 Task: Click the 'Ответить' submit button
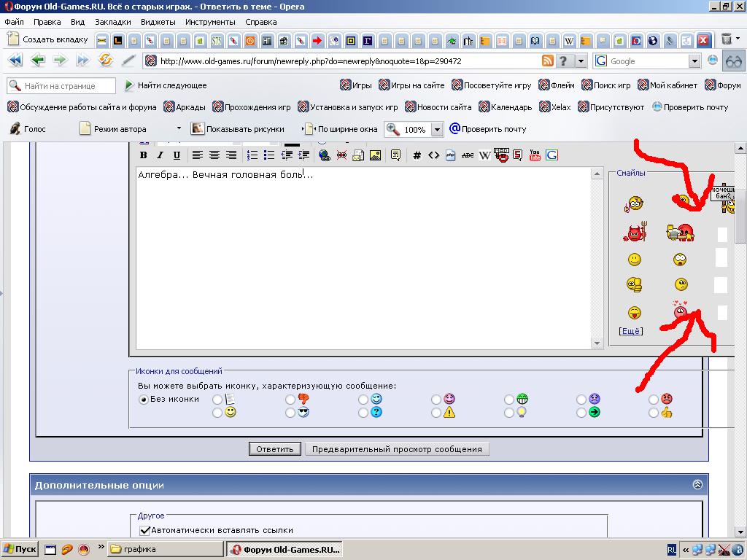click(275, 449)
